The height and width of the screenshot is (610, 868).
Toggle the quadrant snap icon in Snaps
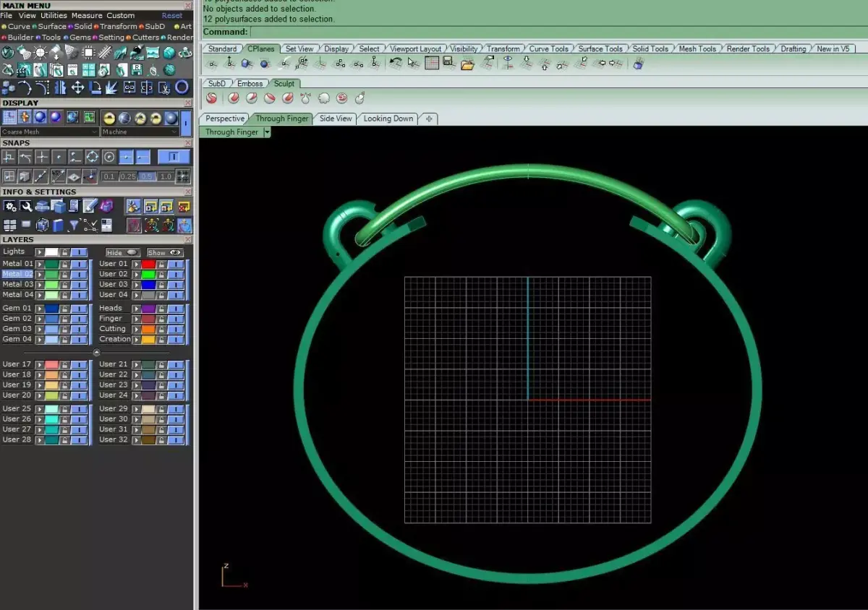tap(93, 157)
